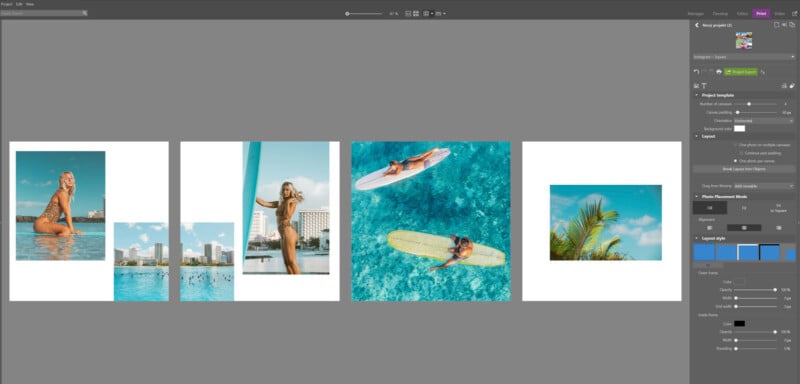Click the new project page icon
This screenshot has width=800, height=384.
776,25
